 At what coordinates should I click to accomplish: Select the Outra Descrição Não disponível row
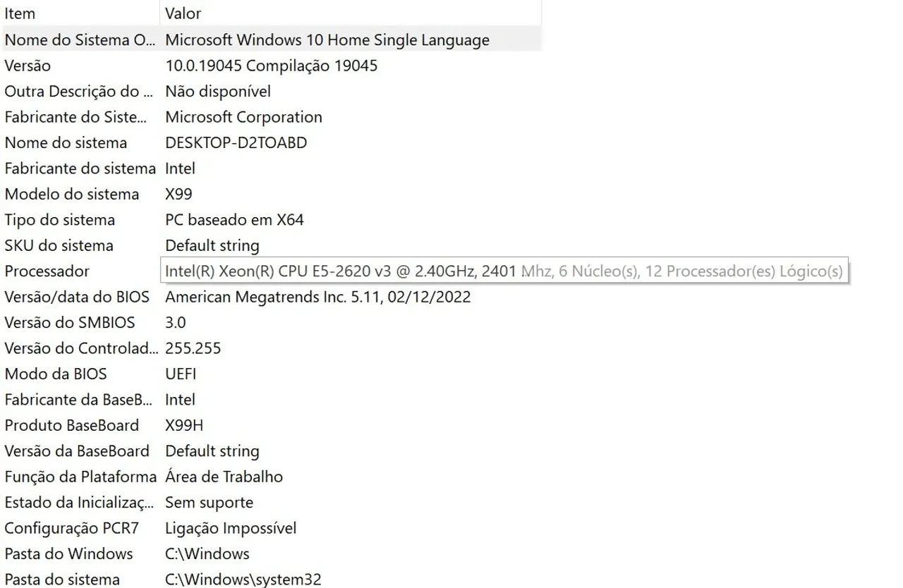(x=271, y=91)
